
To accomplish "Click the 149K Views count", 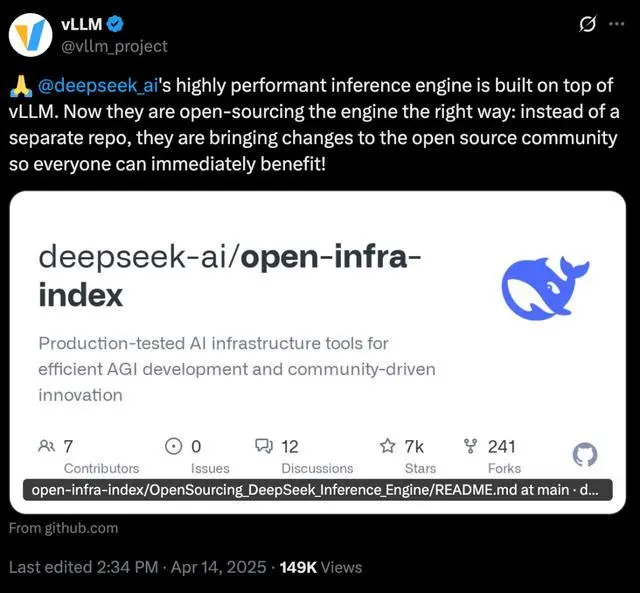I will tap(321, 567).
